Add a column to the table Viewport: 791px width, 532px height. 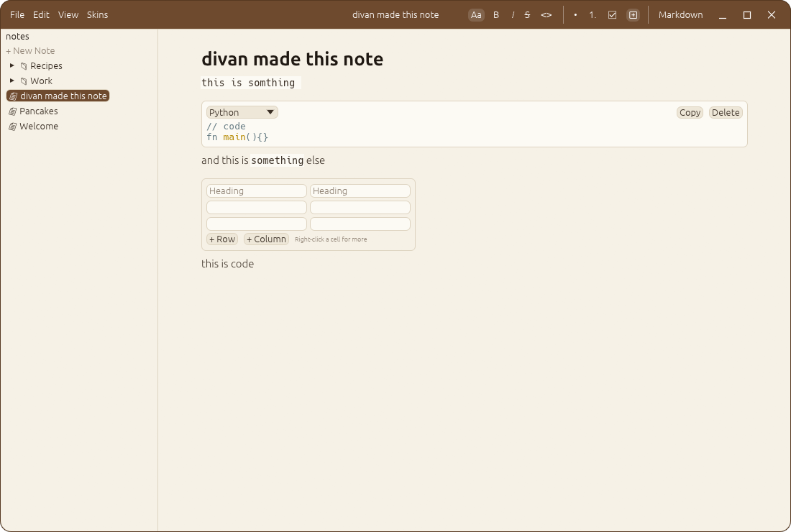coord(266,239)
